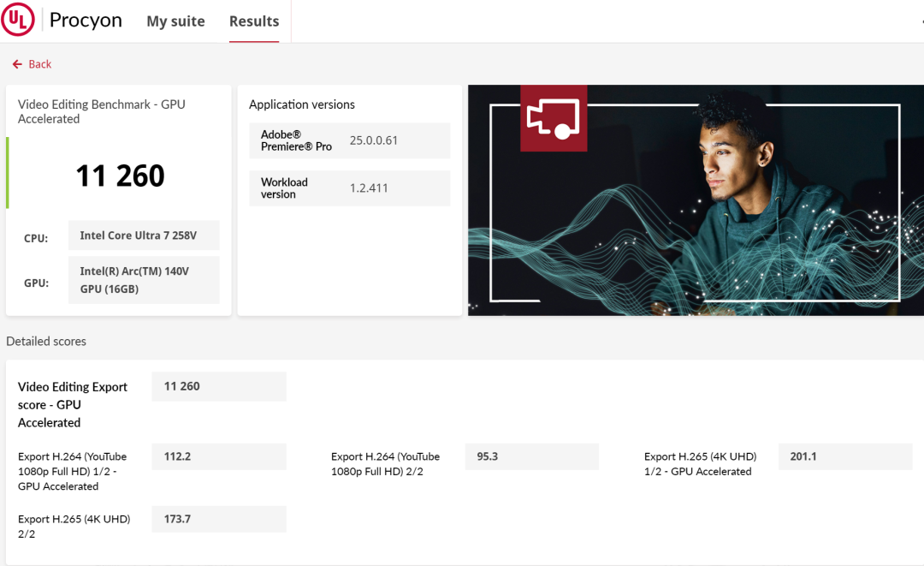924x566 pixels.
Task: Click the red video editing benchmark icon
Action: click(x=553, y=118)
